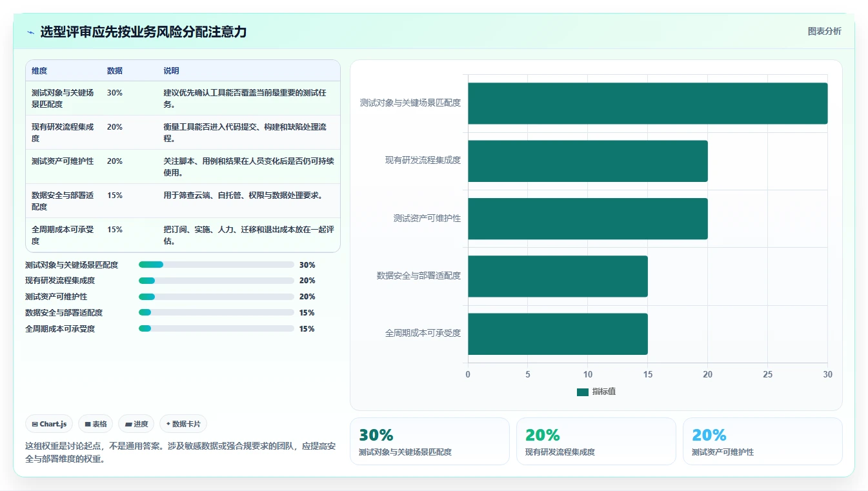
Task: Click the footnote paragraph starting 这组权重是讨论起点
Action: point(179,453)
